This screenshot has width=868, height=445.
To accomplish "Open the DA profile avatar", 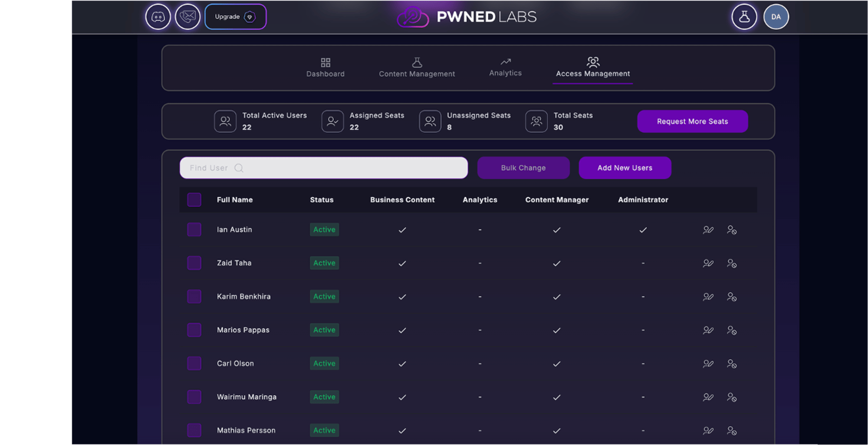I will [776, 17].
